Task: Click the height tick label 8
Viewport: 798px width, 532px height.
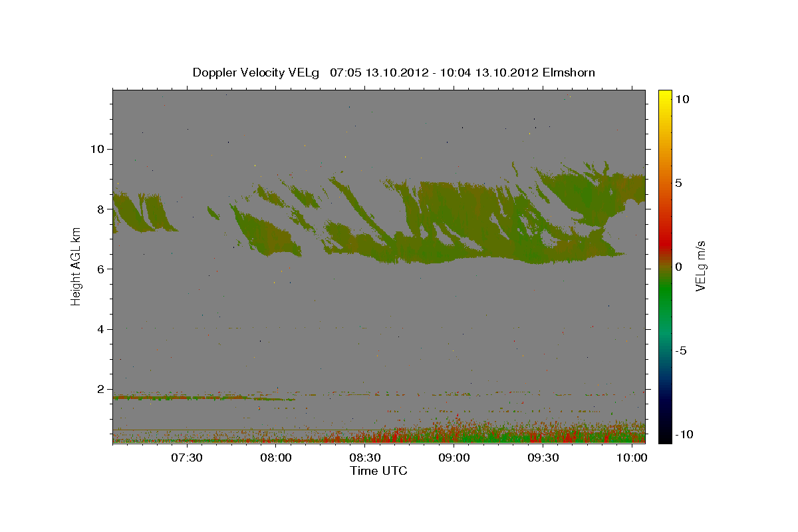Action: click(x=101, y=209)
